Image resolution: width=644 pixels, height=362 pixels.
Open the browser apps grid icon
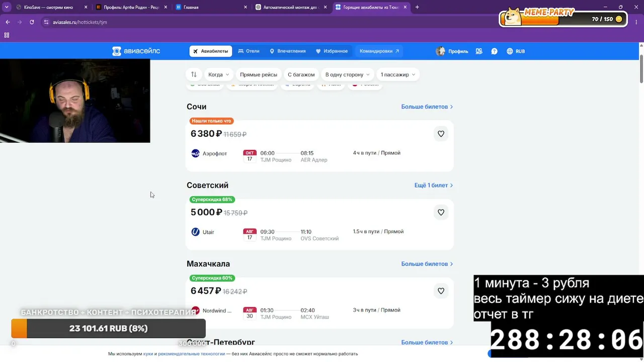click(x=7, y=35)
